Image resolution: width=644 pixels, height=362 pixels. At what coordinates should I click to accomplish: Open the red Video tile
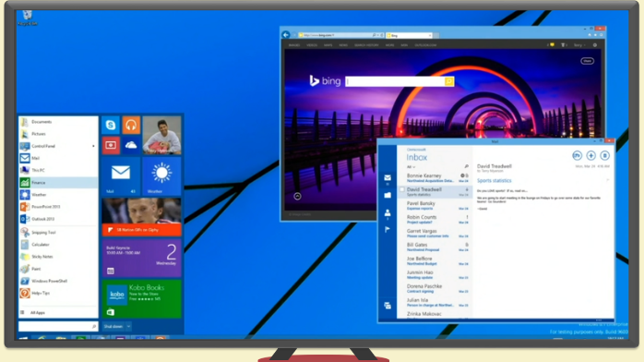pyautogui.click(x=111, y=145)
